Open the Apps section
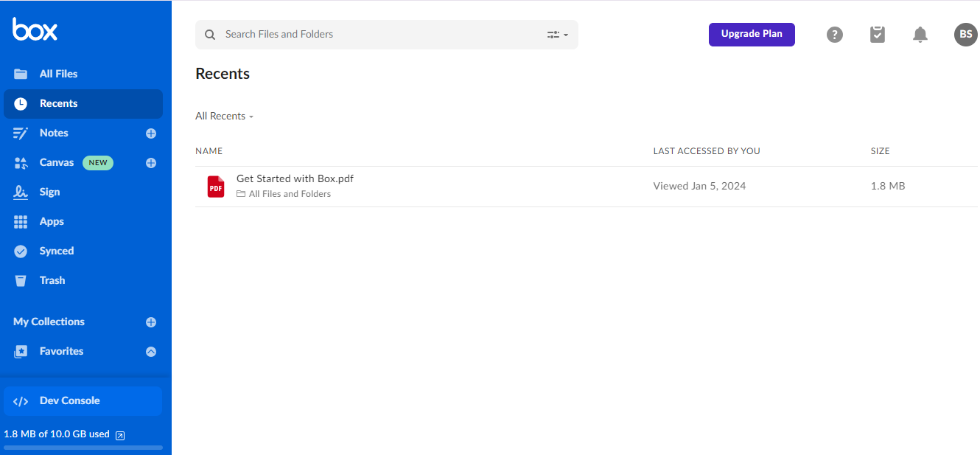This screenshot has height=455, width=980. coord(51,221)
